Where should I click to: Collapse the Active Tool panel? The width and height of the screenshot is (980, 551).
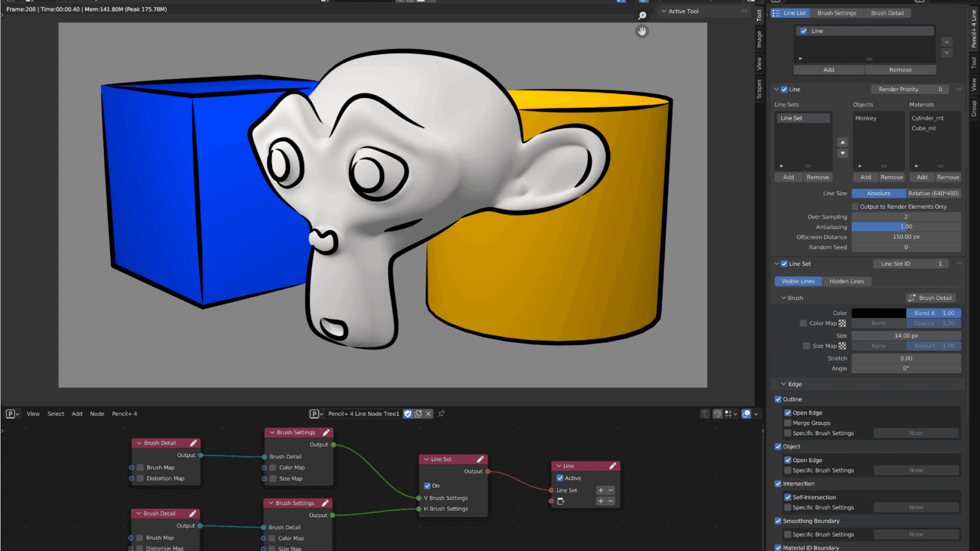tap(664, 11)
